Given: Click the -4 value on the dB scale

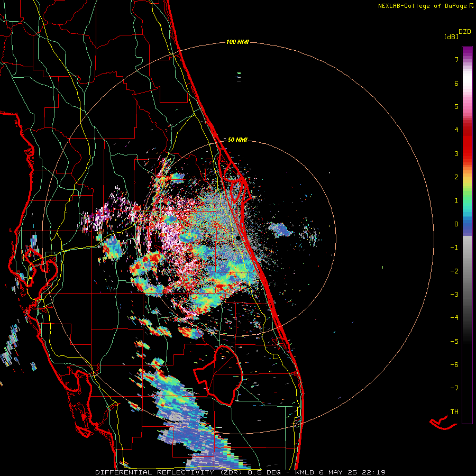Looking at the screenshot, I should pyautogui.click(x=454, y=318).
